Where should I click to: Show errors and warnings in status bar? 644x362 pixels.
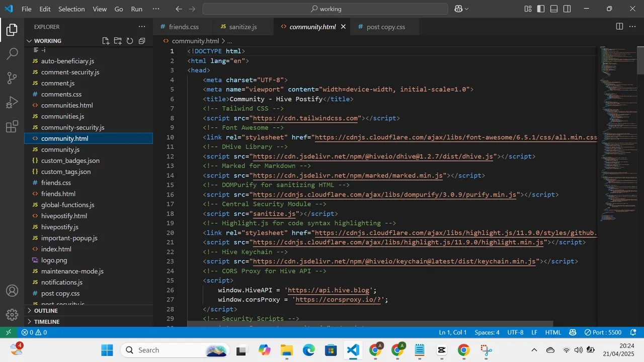[34, 332]
